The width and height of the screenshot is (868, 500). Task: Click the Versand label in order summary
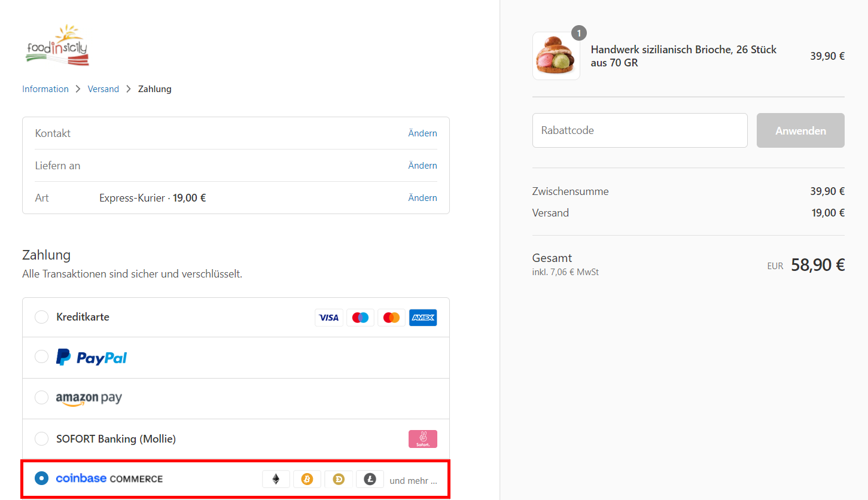[550, 213]
